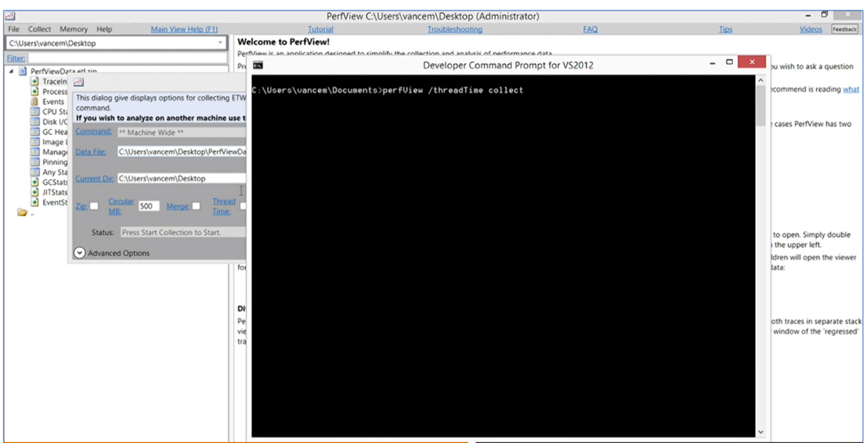The width and height of the screenshot is (868, 443).
Task: Toggle the Thread Time checkbox
Action: coord(243,206)
